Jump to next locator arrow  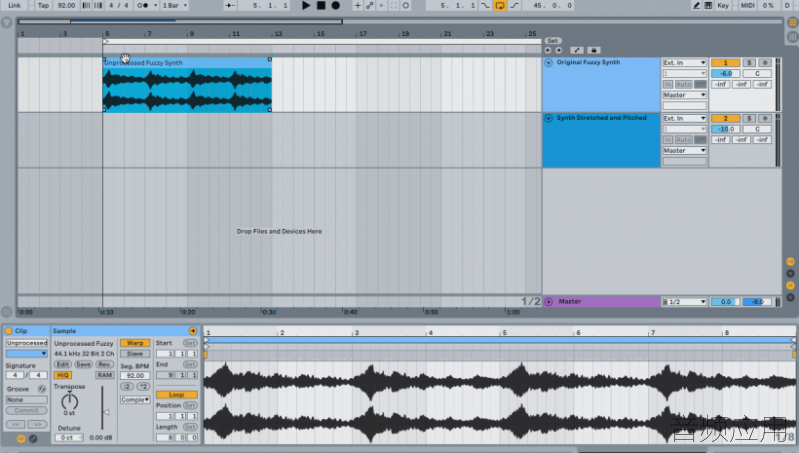point(558,50)
